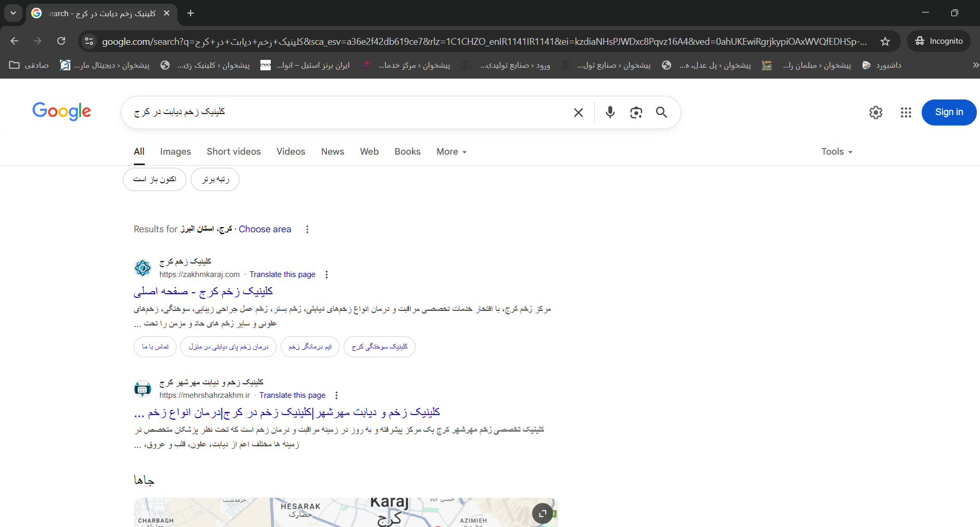Viewport: 980px width, 527px height.
Task: Switch to the Books tab
Action: pos(407,152)
